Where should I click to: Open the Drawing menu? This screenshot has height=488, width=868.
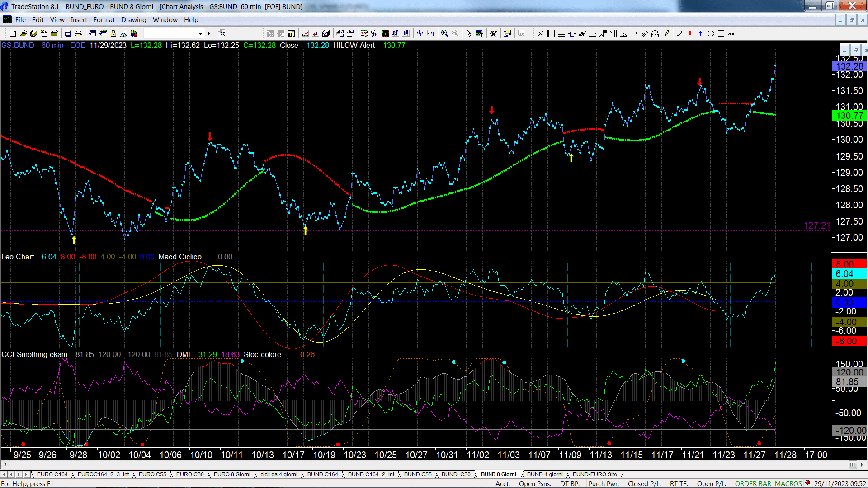click(134, 20)
